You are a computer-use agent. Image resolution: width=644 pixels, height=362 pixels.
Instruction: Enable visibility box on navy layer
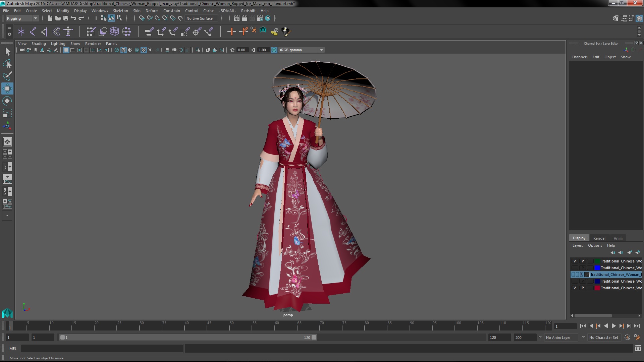575,281
